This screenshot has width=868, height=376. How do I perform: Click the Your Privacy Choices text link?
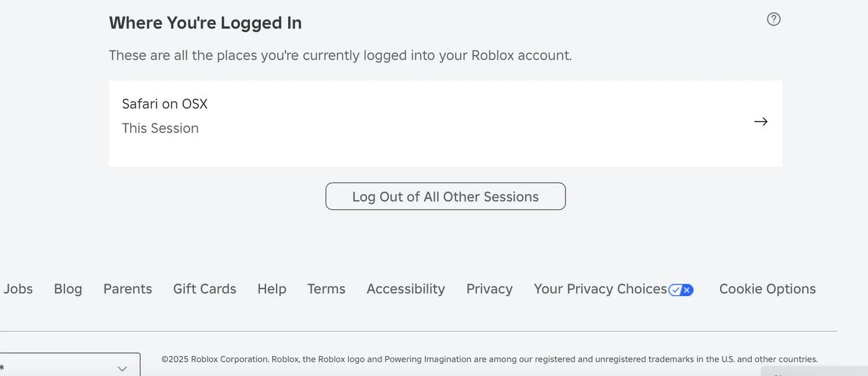600,289
